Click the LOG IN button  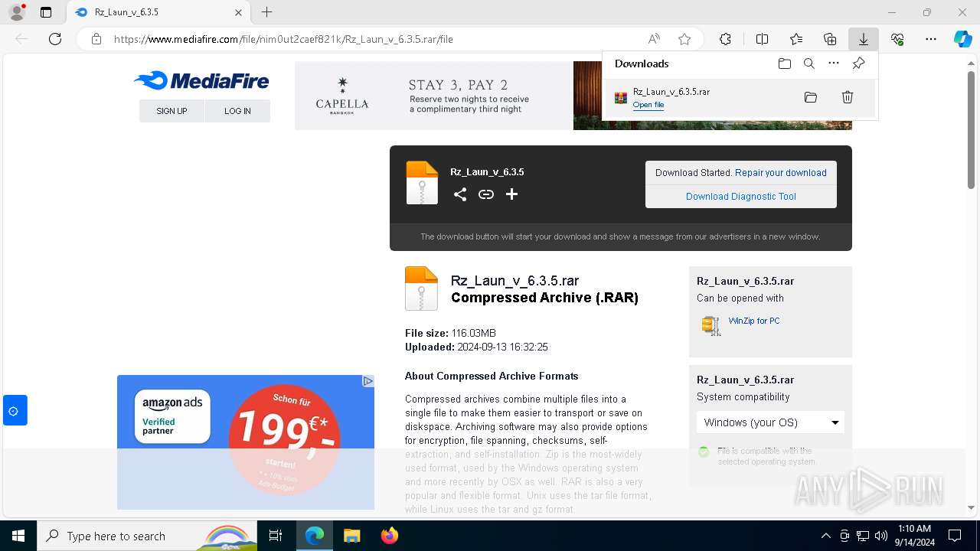[237, 111]
